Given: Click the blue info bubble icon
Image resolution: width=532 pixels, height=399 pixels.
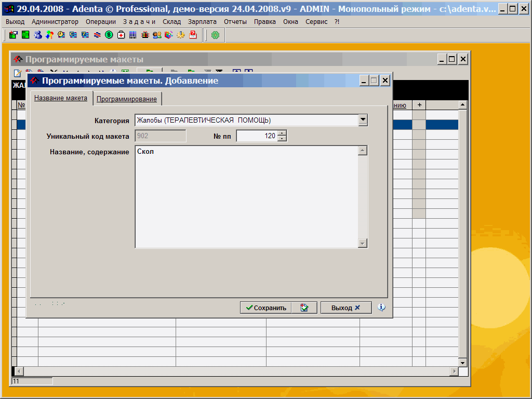Looking at the screenshot, I should pos(381,308).
